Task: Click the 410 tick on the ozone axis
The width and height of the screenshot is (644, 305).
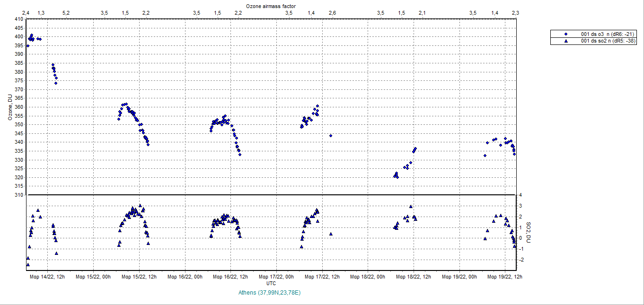Action: pos(18,19)
